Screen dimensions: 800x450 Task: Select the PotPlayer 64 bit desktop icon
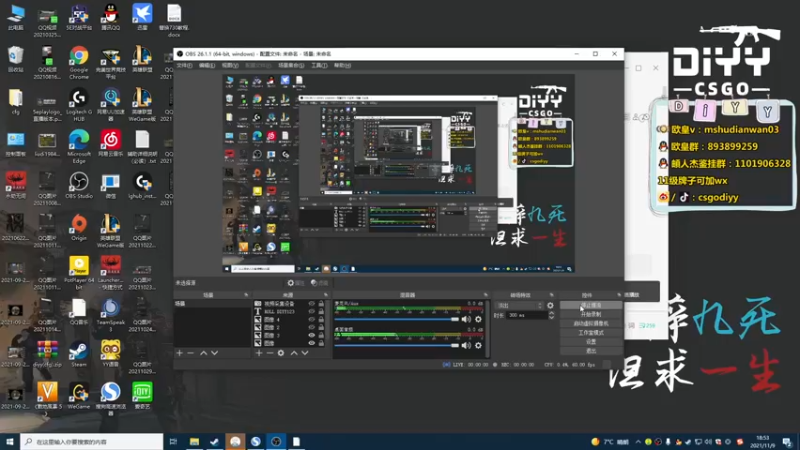(79, 273)
